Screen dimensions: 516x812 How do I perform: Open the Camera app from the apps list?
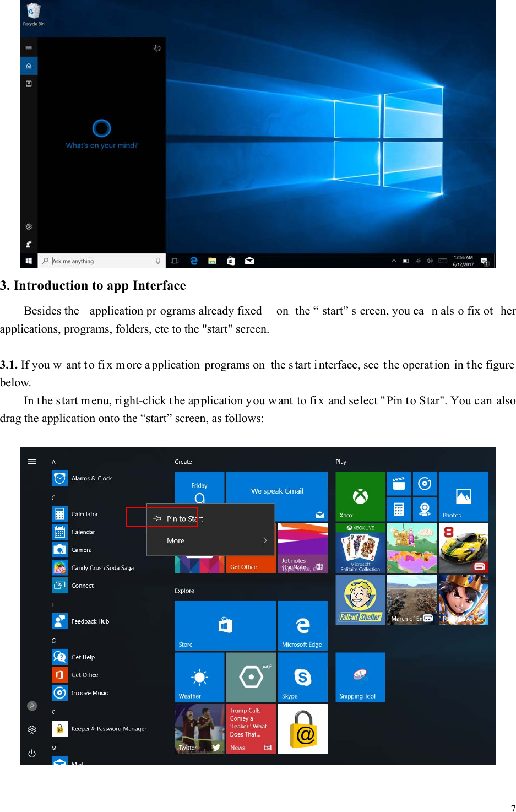pyautogui.click(x=82, y=549)
